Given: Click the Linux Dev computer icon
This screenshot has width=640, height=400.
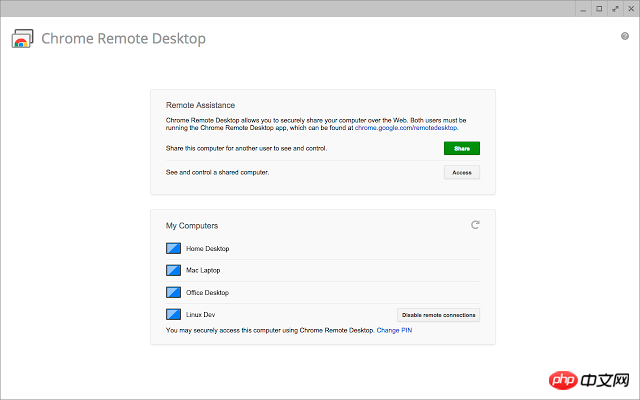Looking at the screenshot, I should click(x=173, y=314).
